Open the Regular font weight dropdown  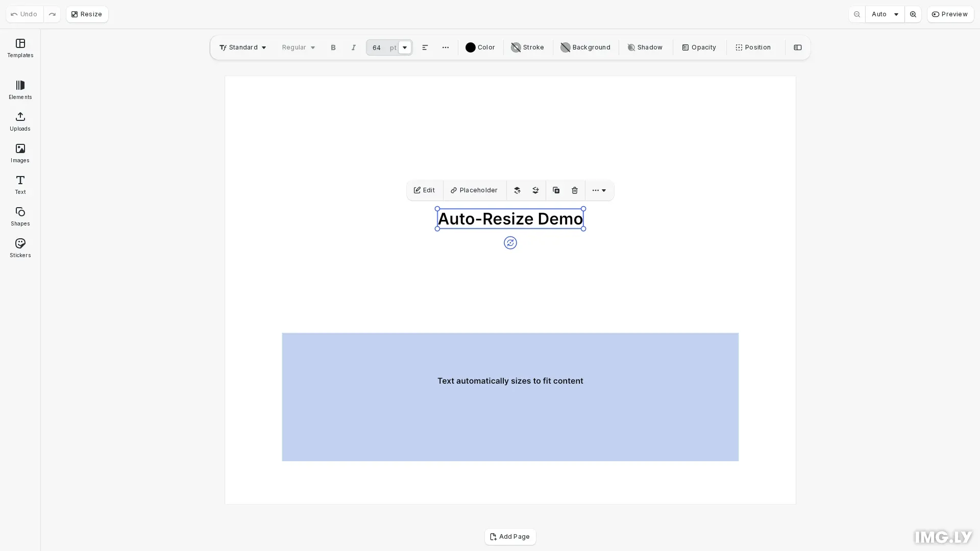click(x=298, y=47)
